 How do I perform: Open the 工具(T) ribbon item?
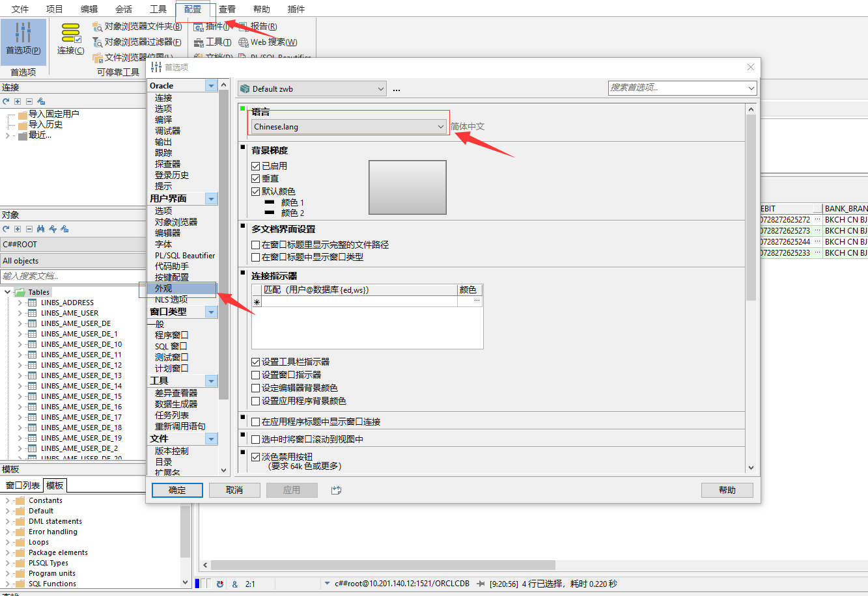[213, 42]
